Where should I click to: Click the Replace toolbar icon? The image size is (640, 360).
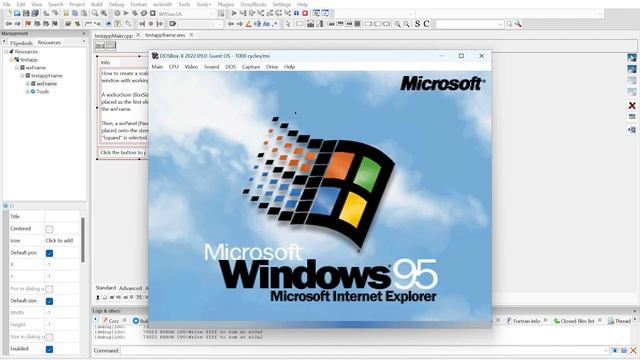click(x=104, y=13)
